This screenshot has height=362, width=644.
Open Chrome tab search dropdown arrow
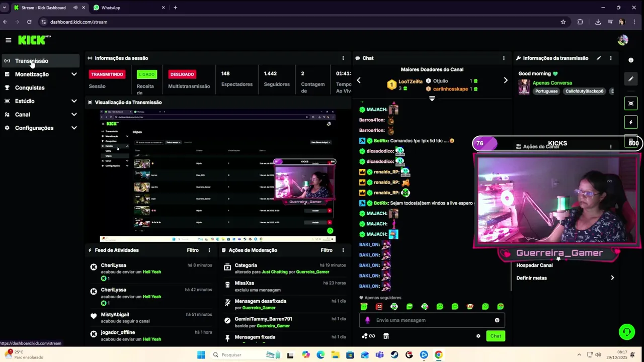point(5,8)
